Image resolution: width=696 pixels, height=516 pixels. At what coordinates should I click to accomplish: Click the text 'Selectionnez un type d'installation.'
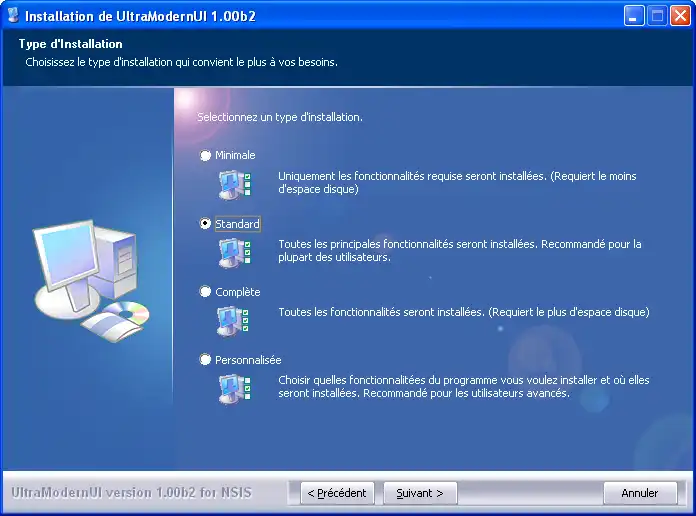280,117
